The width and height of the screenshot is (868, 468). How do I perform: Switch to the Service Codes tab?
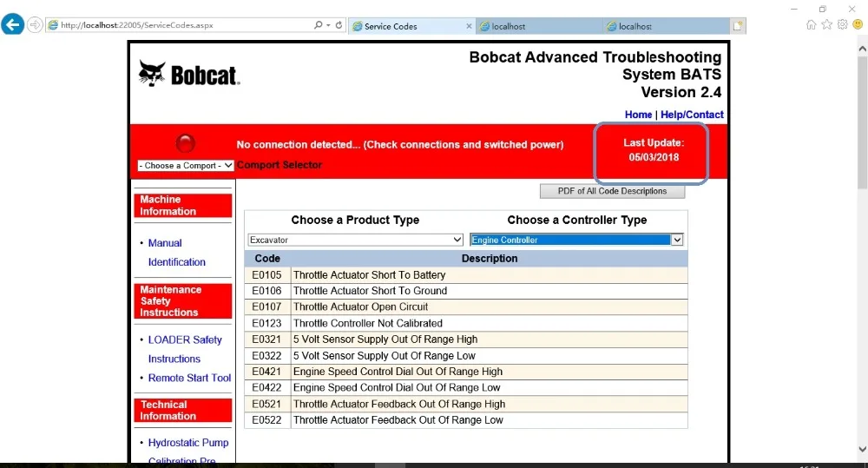coord(411,26)
